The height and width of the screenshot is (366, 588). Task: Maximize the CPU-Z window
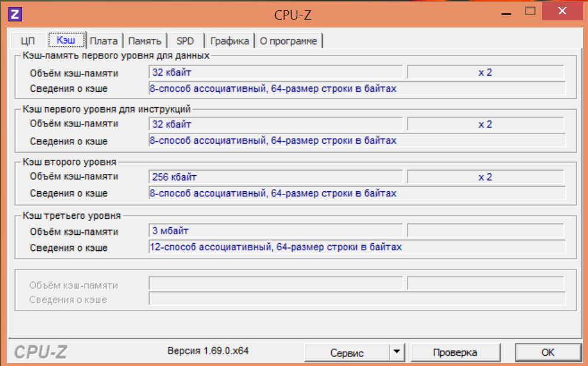click(x=530, y=11)
